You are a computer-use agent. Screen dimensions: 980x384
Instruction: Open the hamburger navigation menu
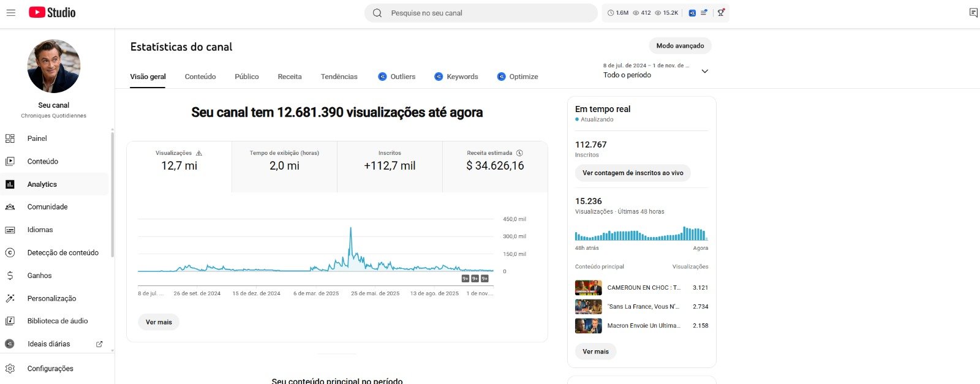click(x=11, y=13)
